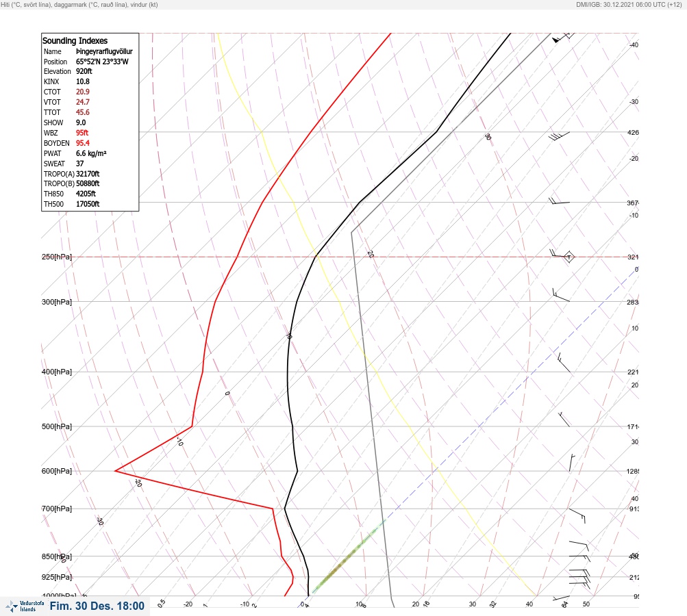Click the wind barb at 500 hPa level

[564, 419]
